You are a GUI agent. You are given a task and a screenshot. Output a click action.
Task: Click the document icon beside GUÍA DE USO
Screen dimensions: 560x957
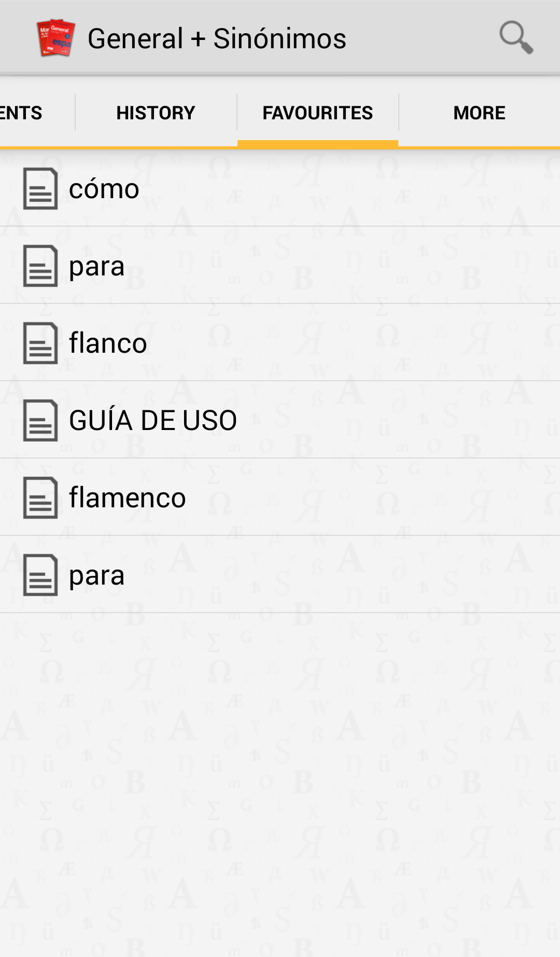coord(40,420)
